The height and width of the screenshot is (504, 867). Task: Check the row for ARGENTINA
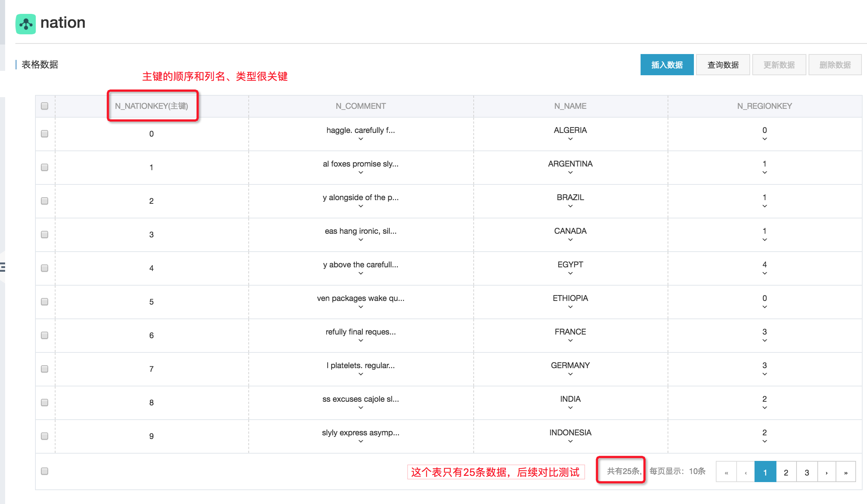pos(45,167)
